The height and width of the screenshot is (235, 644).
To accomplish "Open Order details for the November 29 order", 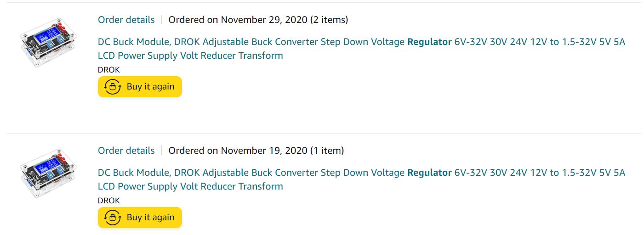I will pos(126,20).
